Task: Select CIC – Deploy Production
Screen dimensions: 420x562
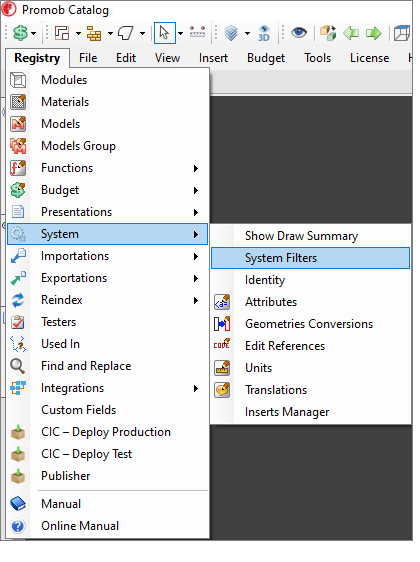Action: (x=108, y=432)
